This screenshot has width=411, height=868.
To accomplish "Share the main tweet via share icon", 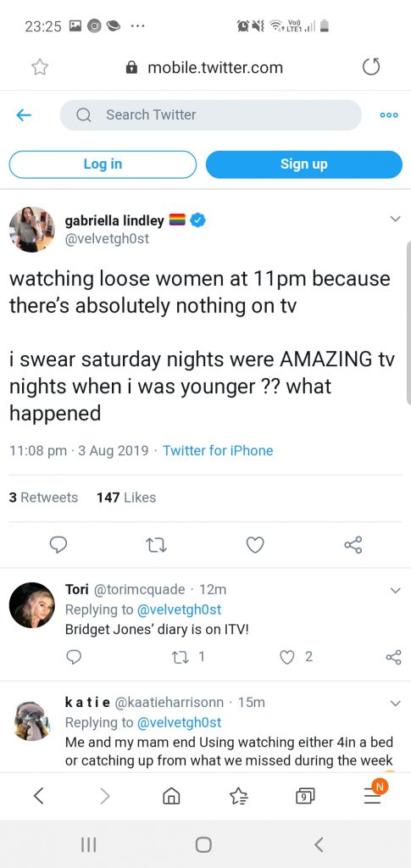I will [353, 545].
